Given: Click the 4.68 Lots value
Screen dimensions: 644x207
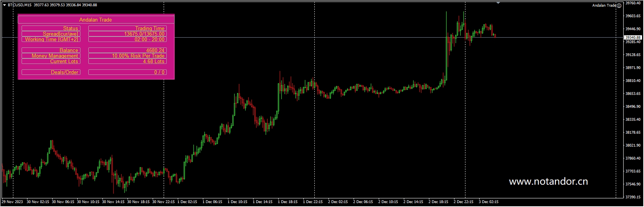Looking at the screenshot, I should point(128,61).
